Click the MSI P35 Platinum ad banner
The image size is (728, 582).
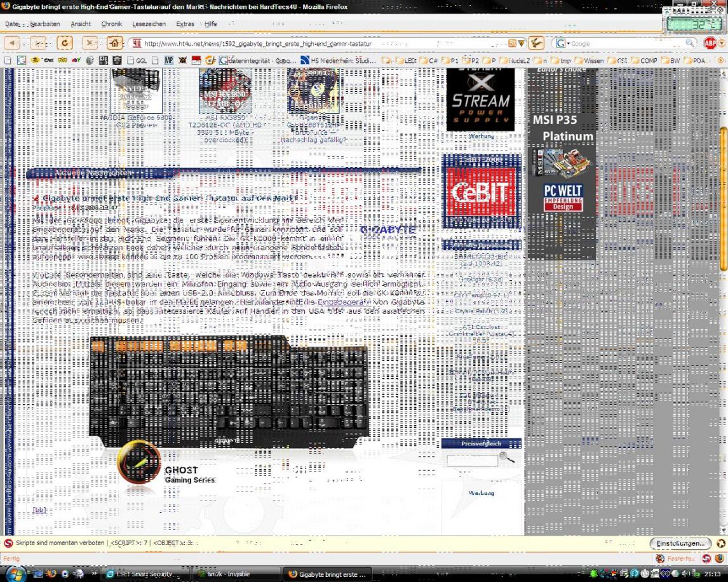tap(562, 163)
